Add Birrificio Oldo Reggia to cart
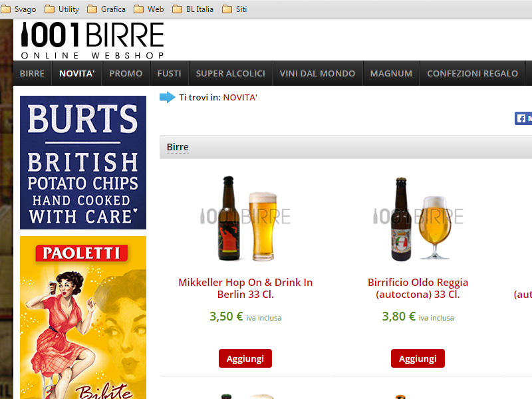 tap(418, 358)
